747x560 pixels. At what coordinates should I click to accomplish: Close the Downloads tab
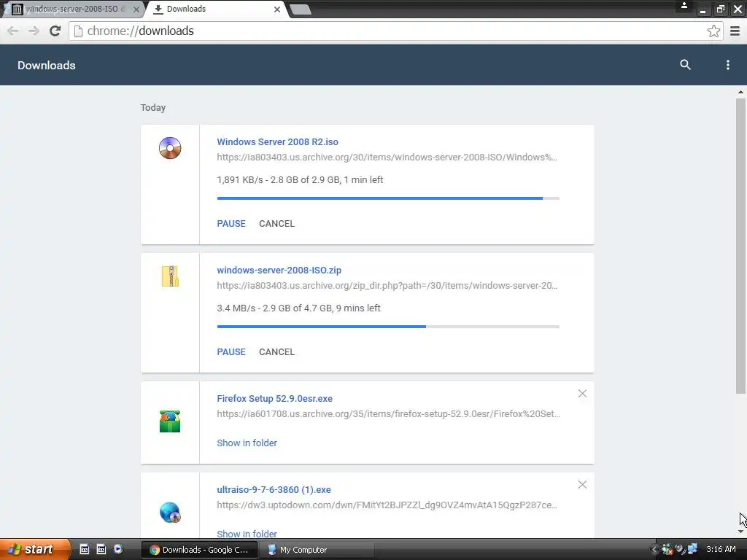[x=276, y=9]
